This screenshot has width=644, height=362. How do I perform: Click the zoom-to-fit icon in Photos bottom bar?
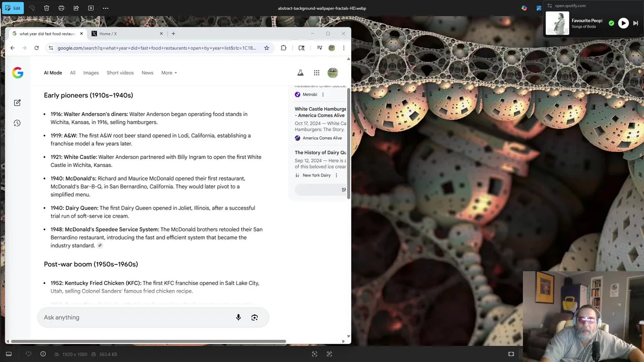click(x=314, y=354)
